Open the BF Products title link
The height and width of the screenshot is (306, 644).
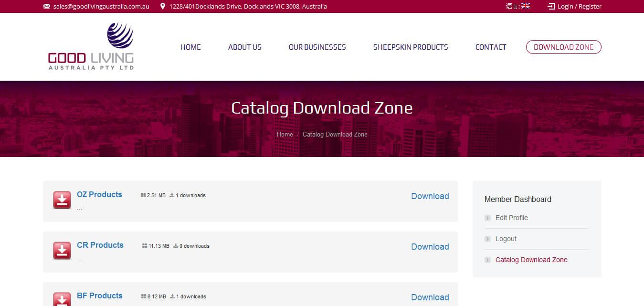99,295
